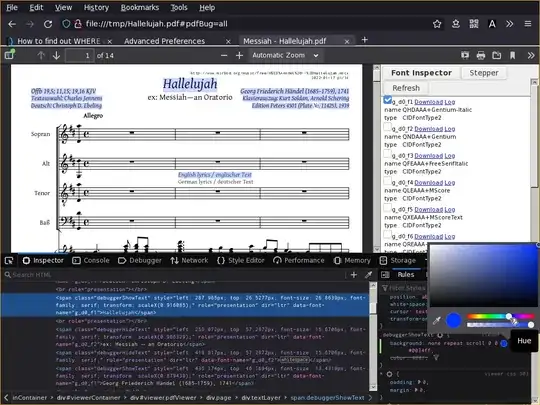Screen dimensions: 540x405
Task: Print the PDF document
Action: [x=481, y=55]
